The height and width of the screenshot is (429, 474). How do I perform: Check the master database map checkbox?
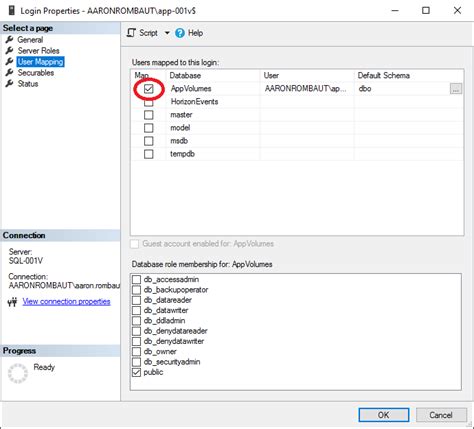[x=149, y=115]
